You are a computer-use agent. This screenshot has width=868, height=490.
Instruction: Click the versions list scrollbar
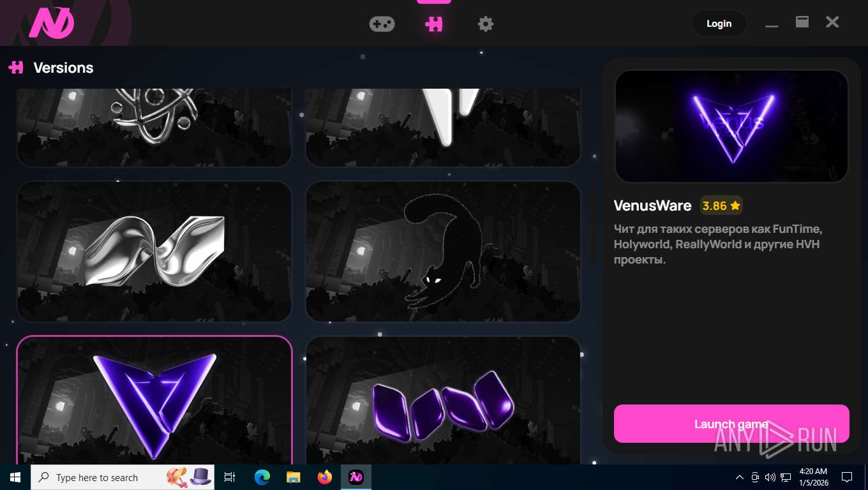point(592,223)
